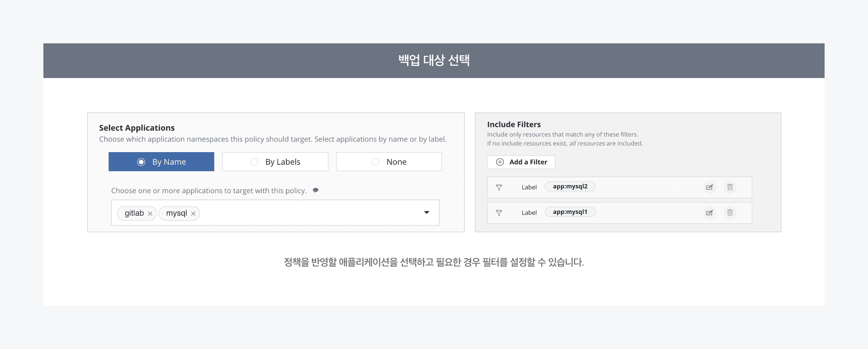The image size is (868, 349).
Task: Delete the app:mysql1 label filter
Action: pos(730,213)
